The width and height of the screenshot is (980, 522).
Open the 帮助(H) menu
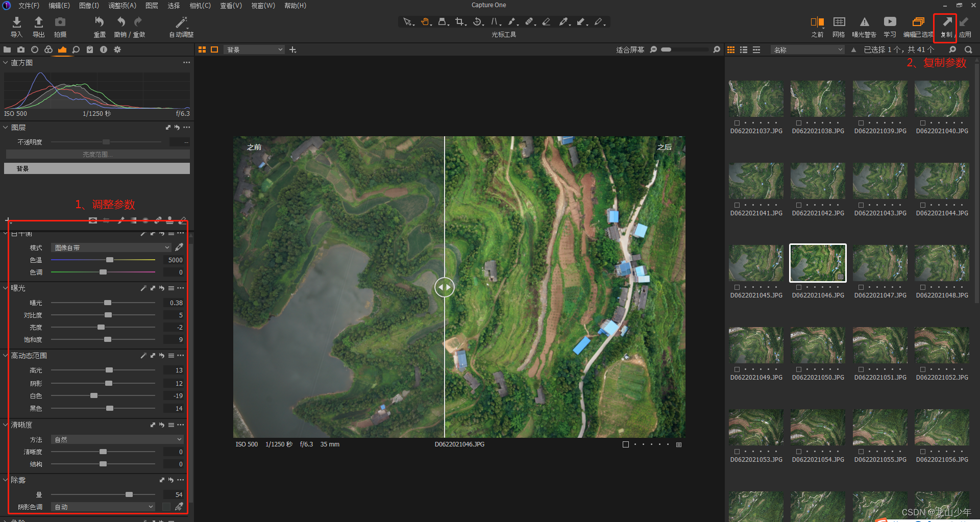click(296, 6)
